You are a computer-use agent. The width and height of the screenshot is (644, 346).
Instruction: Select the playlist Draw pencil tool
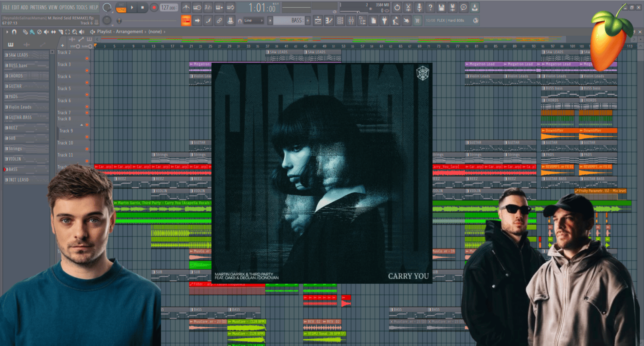(x=25, y=32)
